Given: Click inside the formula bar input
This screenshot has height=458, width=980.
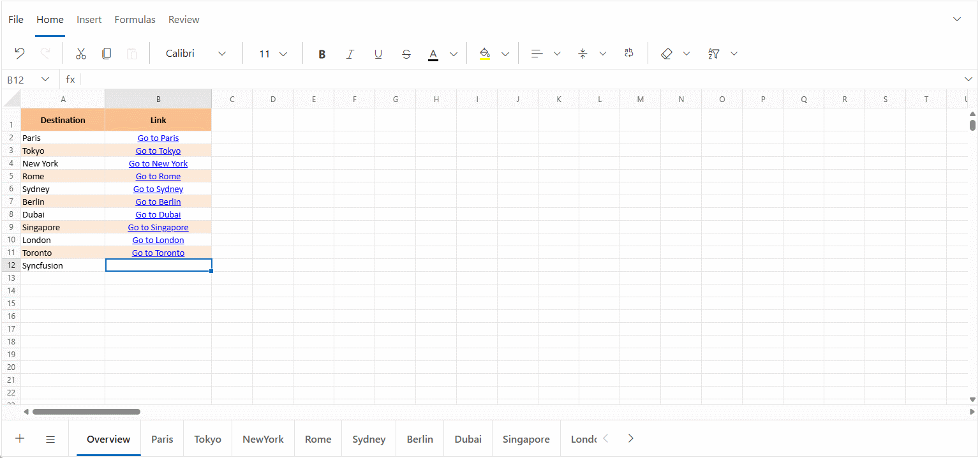Looking at the screenshot, I should click(522, 80).
